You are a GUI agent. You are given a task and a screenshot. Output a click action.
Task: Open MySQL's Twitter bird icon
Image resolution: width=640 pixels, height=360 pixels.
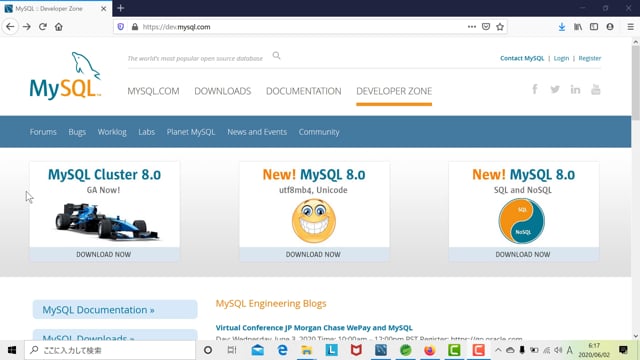(x=555, y=89)
